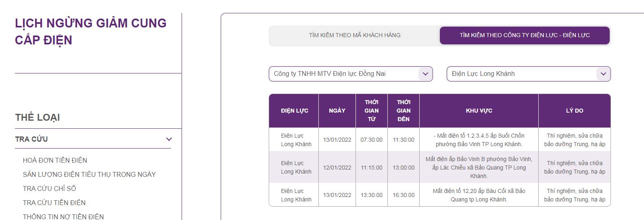Click the chevron icon of Long Khánh dropdown
Screen dimensions: 644x220
(603, 74)
